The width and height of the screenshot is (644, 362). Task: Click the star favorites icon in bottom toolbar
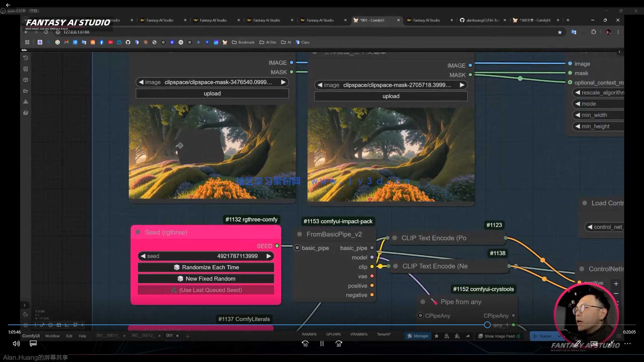click(436, 336)
